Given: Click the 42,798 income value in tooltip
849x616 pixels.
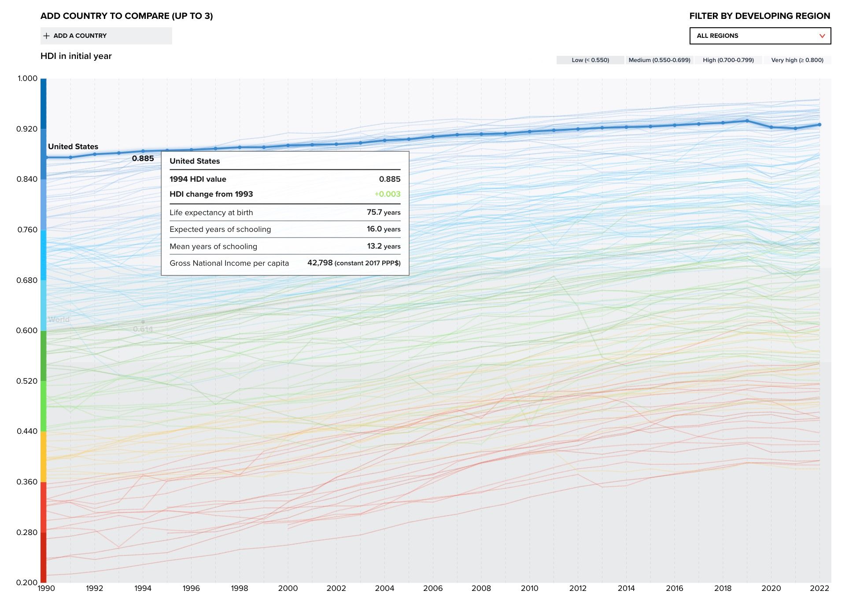Looking at the screenshot, I should click(320, 263).
